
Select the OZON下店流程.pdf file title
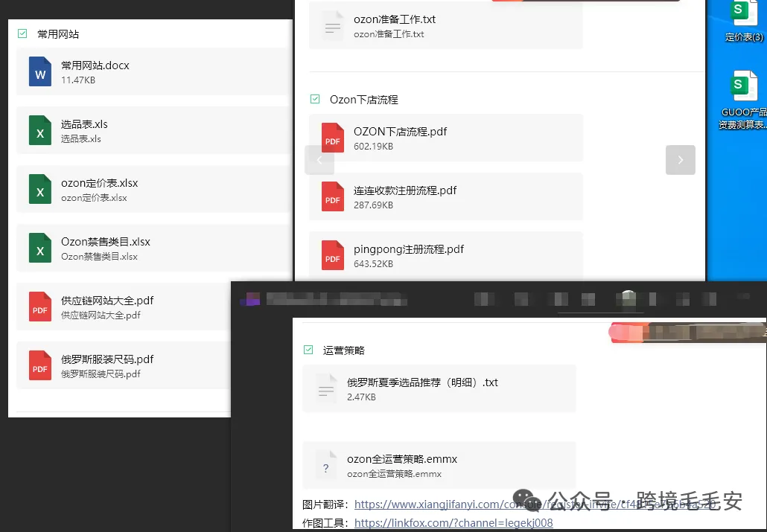click(400, 132)
